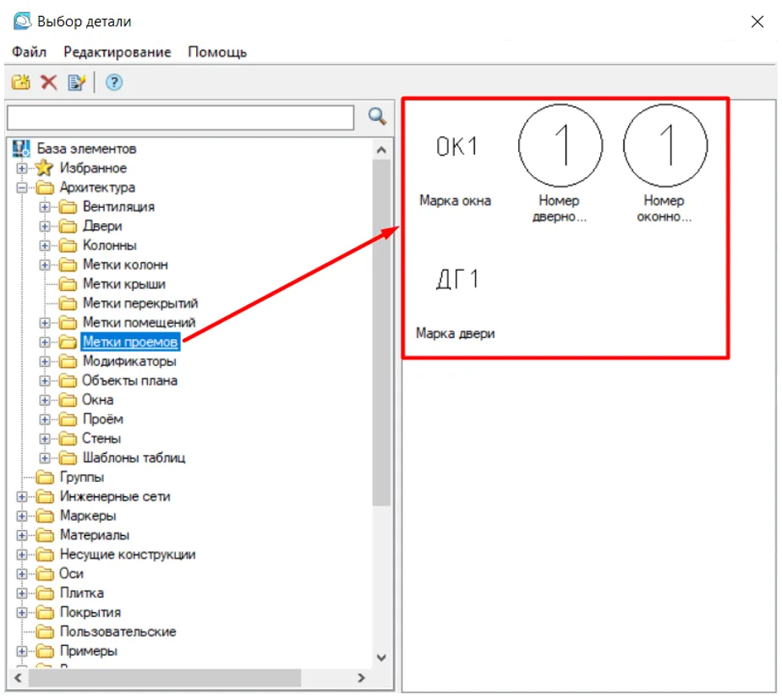This screenshot has width=782, height=700.
Task: Click the new folder toolbar icon
Action: pyautogui.click(x=21, y=82)
